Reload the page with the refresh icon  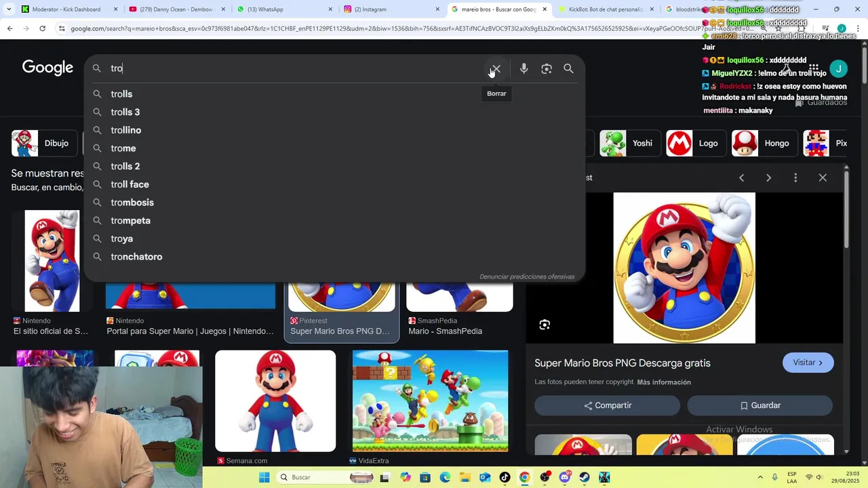click(x=42, y=28)
